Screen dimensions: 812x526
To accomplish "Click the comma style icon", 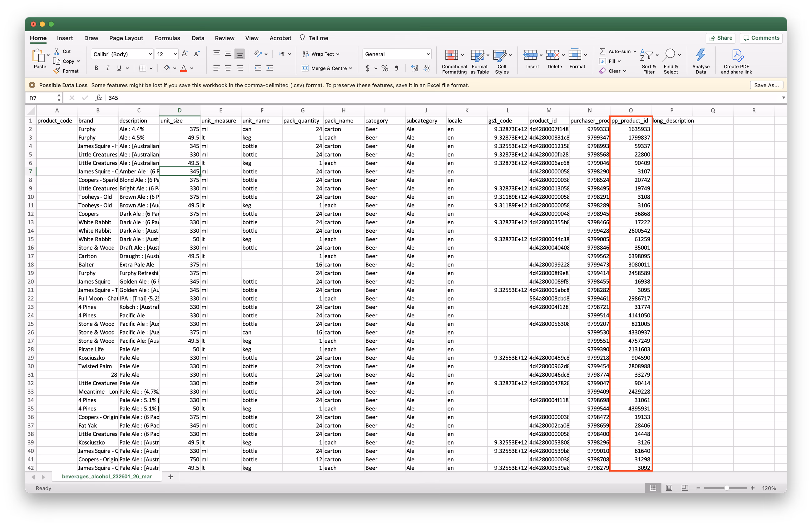I will (396, 68).
